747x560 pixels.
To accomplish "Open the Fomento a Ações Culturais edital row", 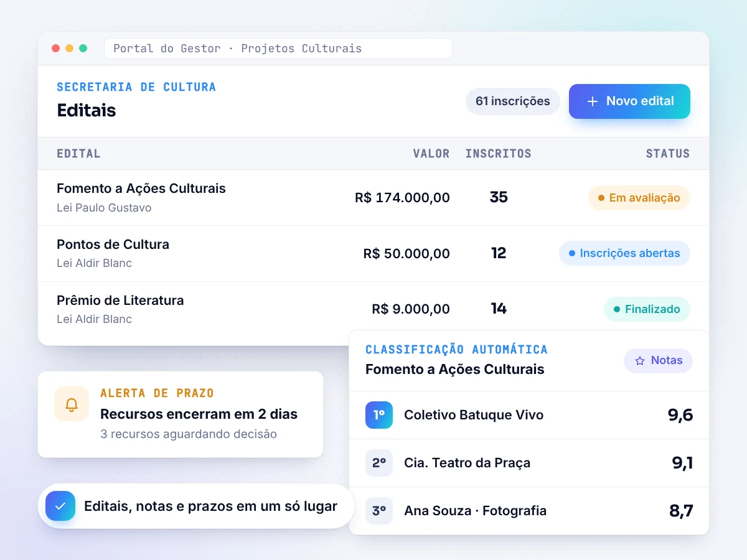I will tap(374, 198).
